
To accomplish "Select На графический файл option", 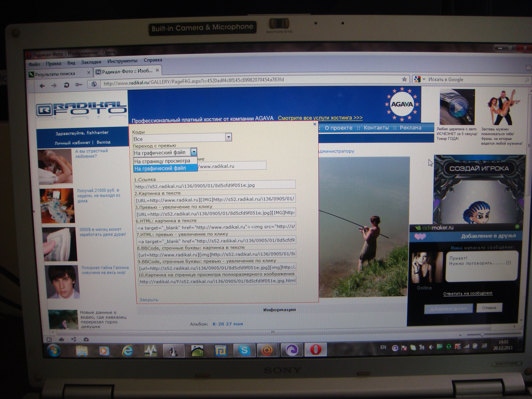I will [x=160, y=168].
